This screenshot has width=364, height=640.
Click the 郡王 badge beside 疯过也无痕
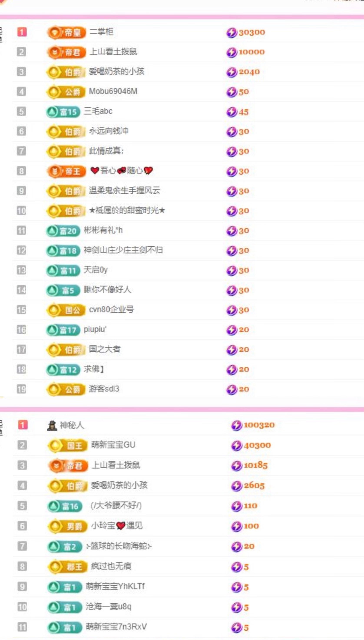(68, 567)
